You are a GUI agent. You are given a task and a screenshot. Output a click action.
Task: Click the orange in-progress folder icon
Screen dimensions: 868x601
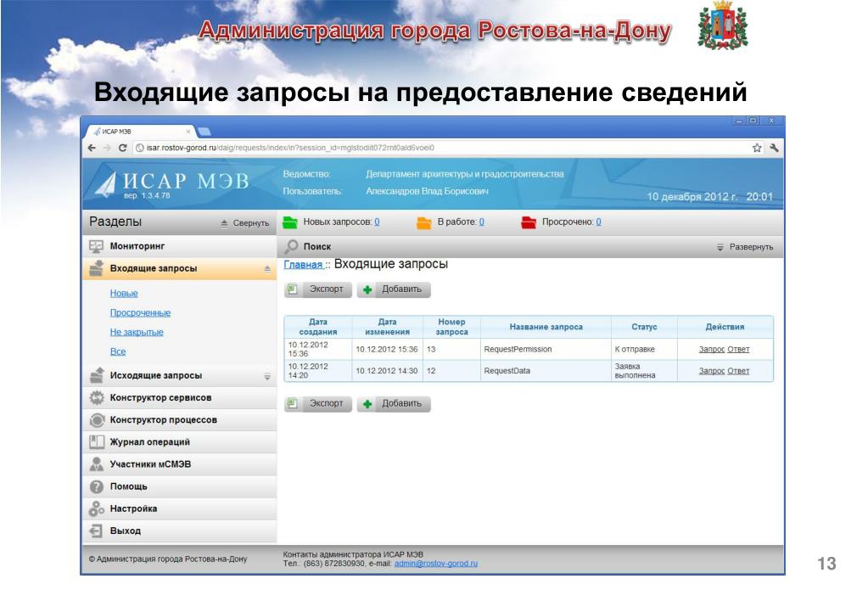coord(424,222)
